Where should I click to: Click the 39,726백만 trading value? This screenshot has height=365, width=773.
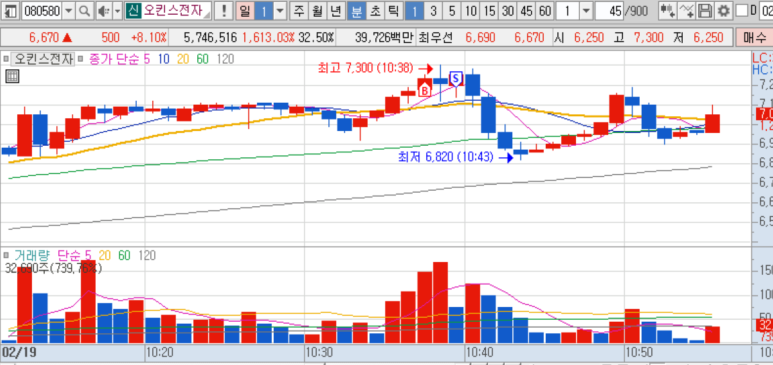pyautogui.click(x=384, y=37)
